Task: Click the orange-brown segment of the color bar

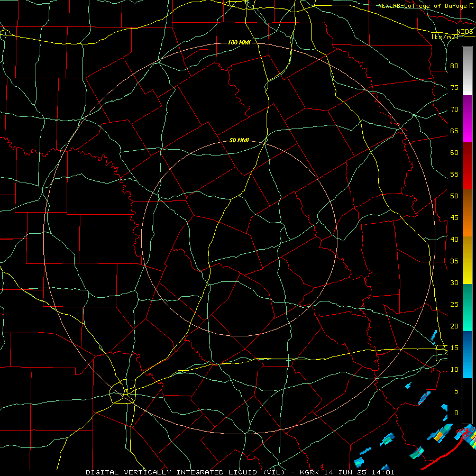Action: coord(467,213)
